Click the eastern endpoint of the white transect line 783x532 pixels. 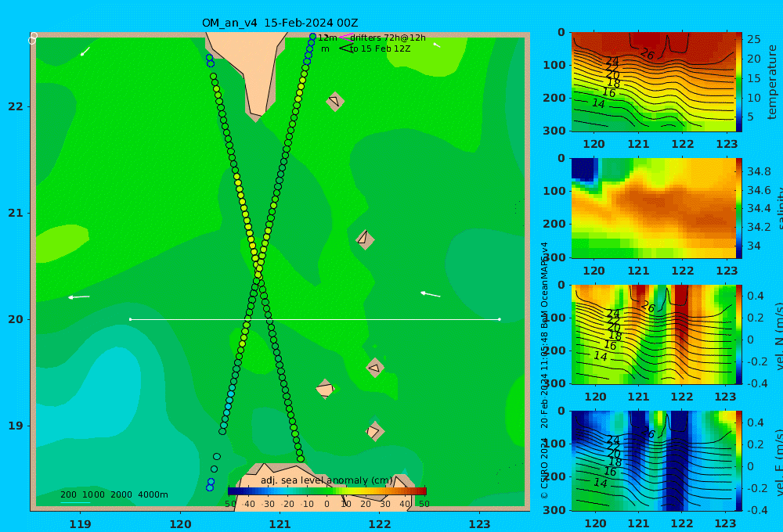500,319
